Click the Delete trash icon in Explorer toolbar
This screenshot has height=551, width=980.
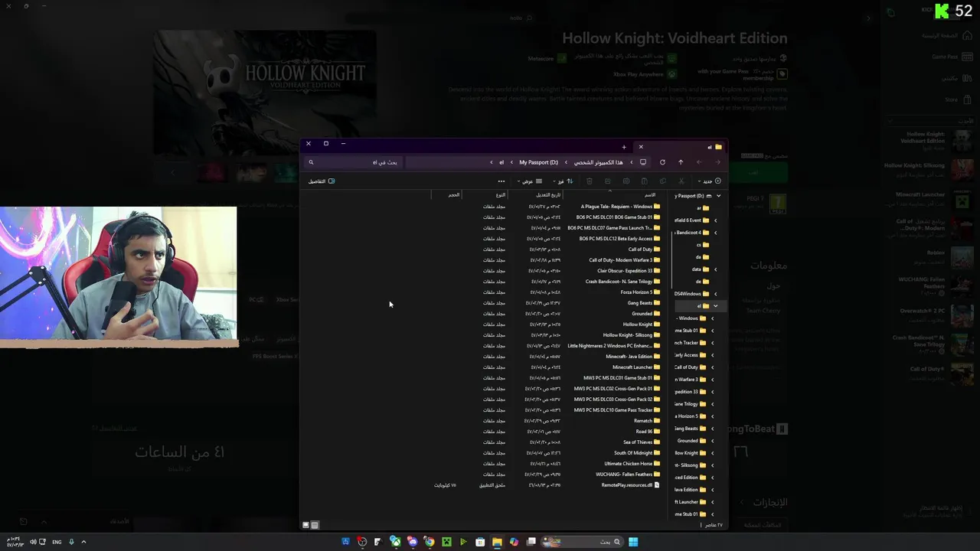click(x=590, y=181)
